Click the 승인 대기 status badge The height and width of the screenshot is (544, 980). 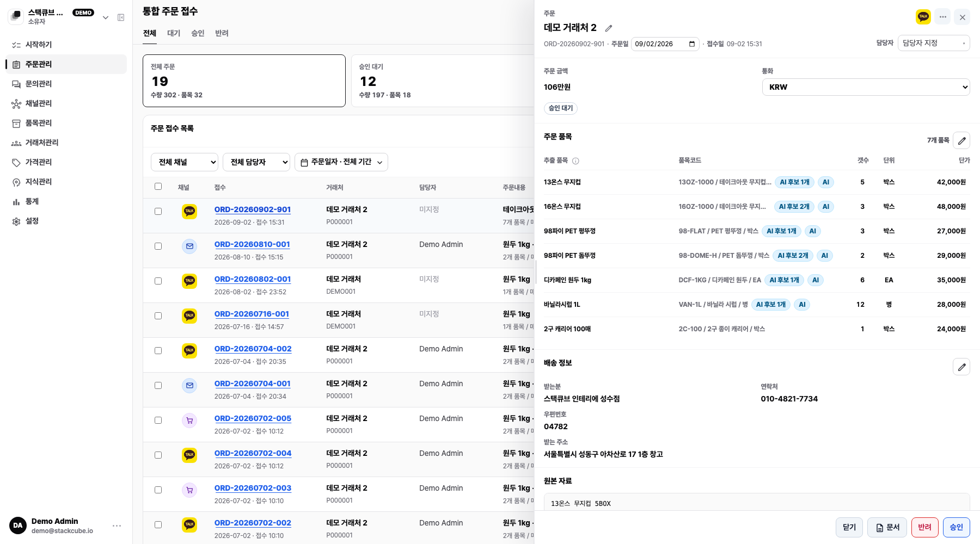click(561, 108)
